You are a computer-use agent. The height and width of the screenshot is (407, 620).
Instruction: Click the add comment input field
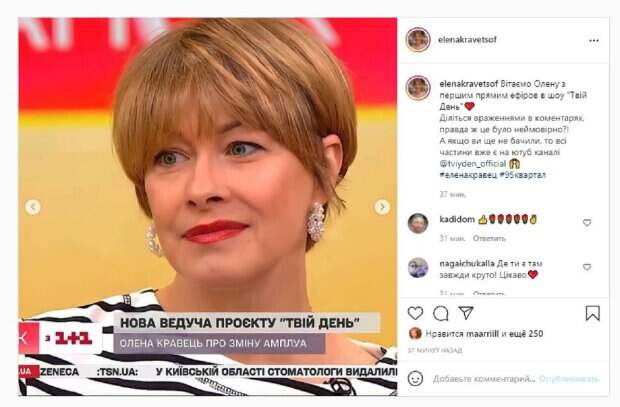point(484,379)
